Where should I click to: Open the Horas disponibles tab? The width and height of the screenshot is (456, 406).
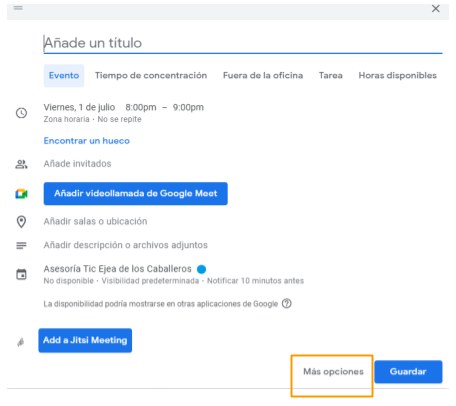397,76
